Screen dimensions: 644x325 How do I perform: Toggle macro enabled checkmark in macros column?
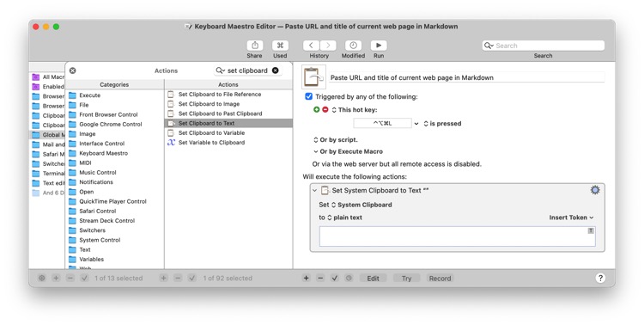click(191, 278)
